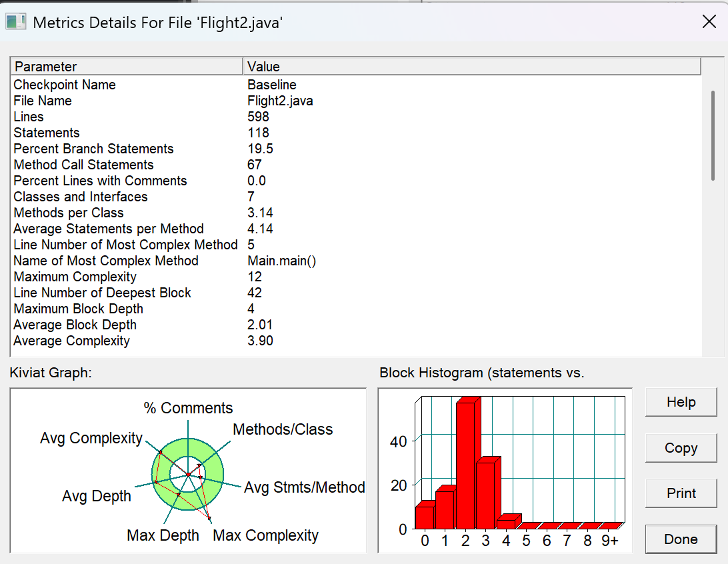Click the histogram bar for depth 2
Image resolution: width=728 pixels, height=564 pixels.
tap(466, 464)
